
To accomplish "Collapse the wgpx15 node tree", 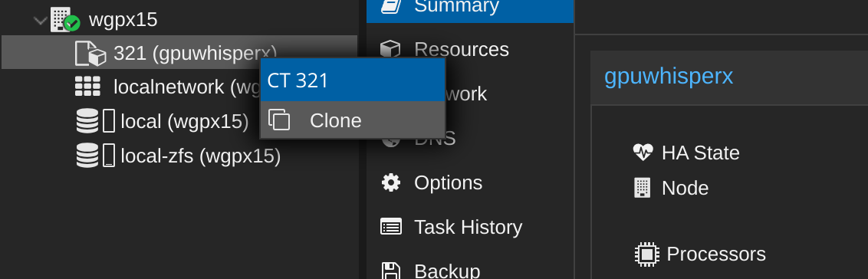I will pos(41,21).
